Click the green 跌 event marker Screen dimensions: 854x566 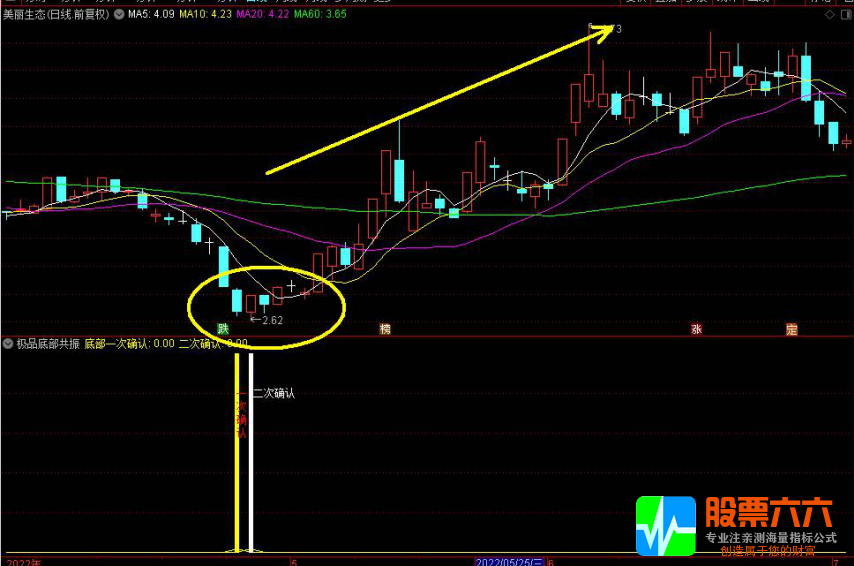[223, 328]
